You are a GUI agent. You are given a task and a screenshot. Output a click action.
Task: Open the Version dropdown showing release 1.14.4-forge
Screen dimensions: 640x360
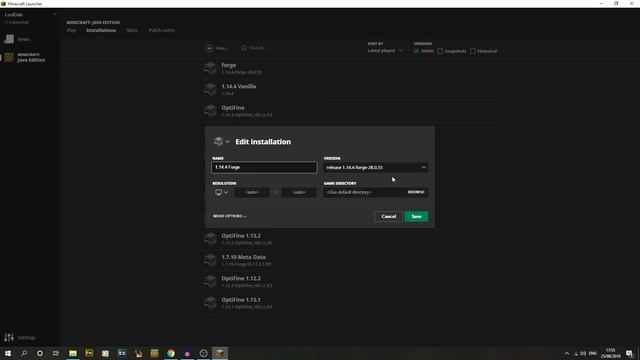(x=376, y=167)
